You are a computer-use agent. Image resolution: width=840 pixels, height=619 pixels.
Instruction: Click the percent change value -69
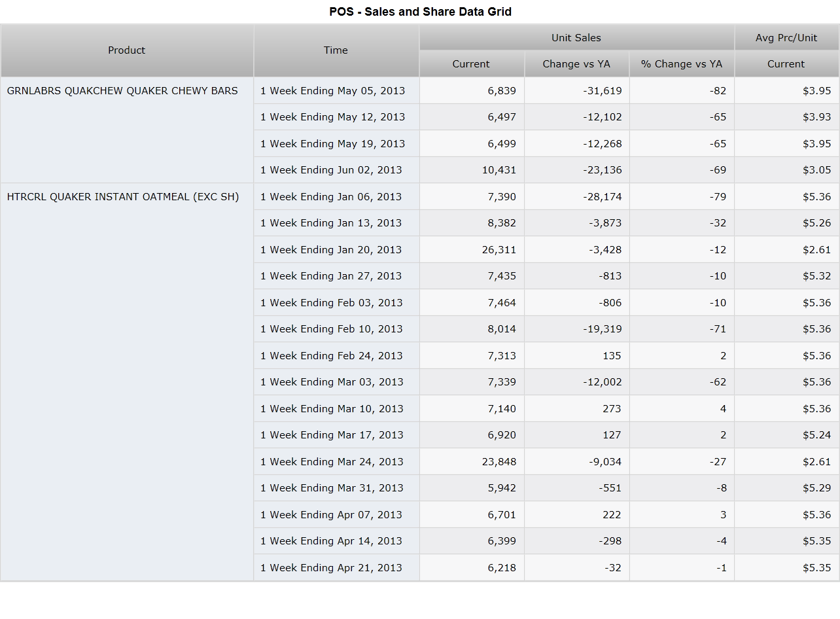coord(718,170)
